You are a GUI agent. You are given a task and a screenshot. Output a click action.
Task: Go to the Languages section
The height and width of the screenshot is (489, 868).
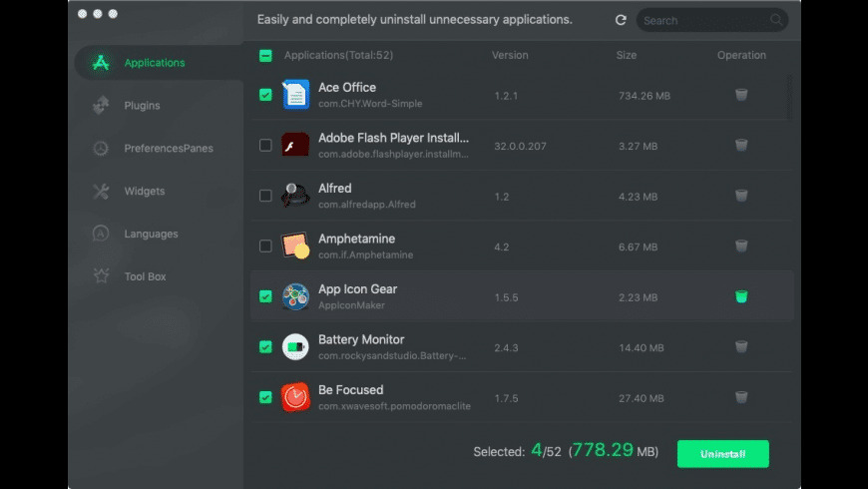[151, 234]
